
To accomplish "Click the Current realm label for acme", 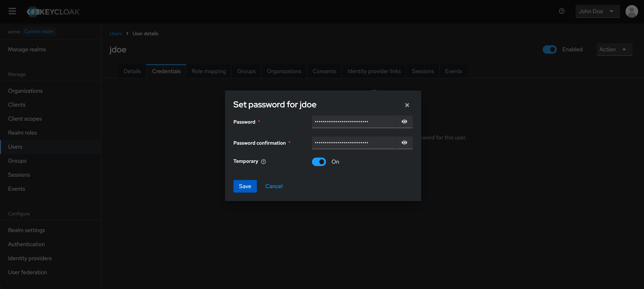I will pyautogui.click(x=39, y=31).
